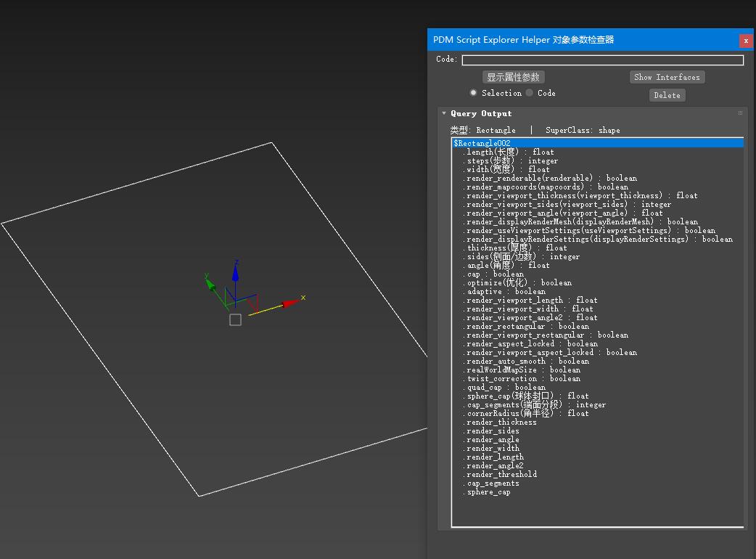
Task: Select the $Rectangle002 list row
Action: [597, 143]
